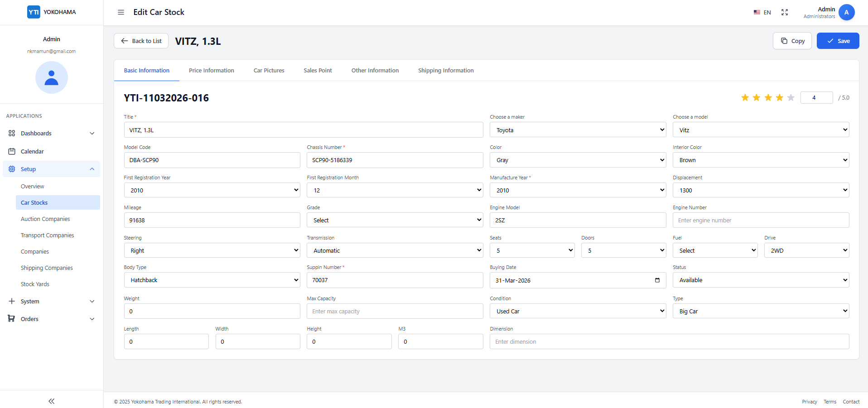Switch to Other Information tab
The height and width of the screenshot is (408, 868).
click(375, 71)
